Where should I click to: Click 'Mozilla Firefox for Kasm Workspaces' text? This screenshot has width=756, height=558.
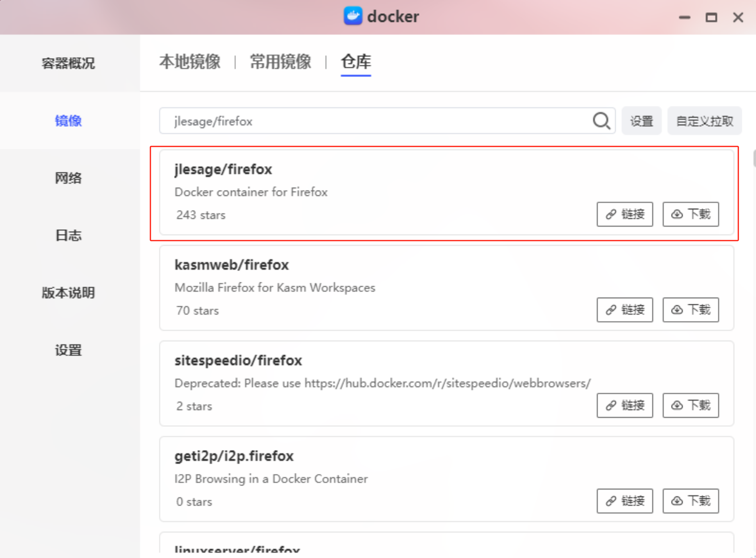click(x=275, y=288)
